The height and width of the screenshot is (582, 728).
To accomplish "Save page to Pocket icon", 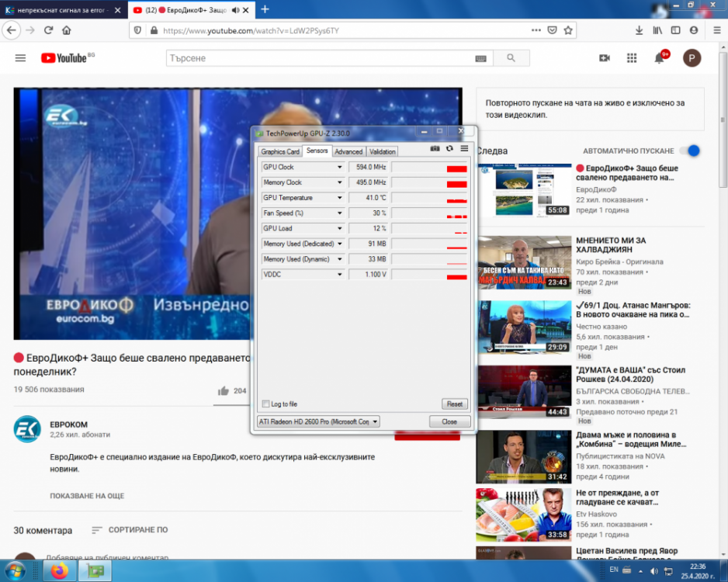I will [552, 30].
